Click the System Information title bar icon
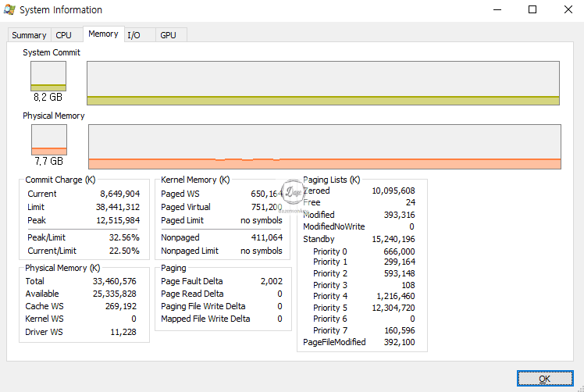Viewport: 584px width, 392px height. pyautogui.click(x=9, y=9)
